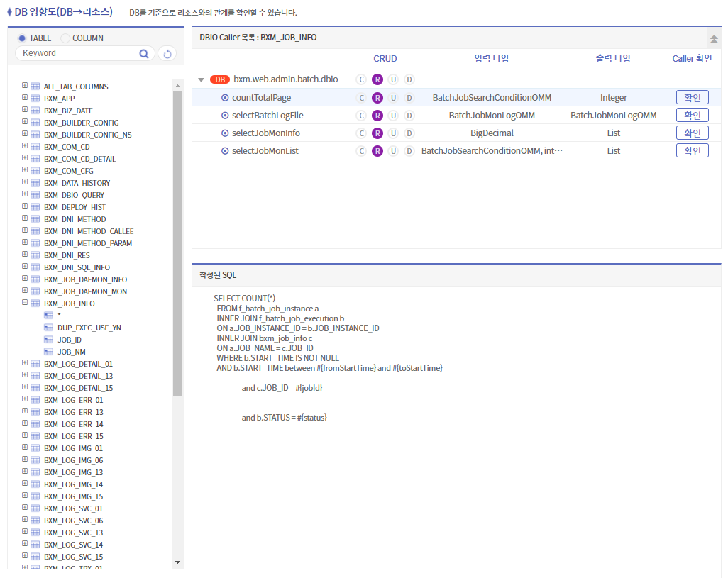Click the D badge in countTotalPage row

(x=409, y=98)
